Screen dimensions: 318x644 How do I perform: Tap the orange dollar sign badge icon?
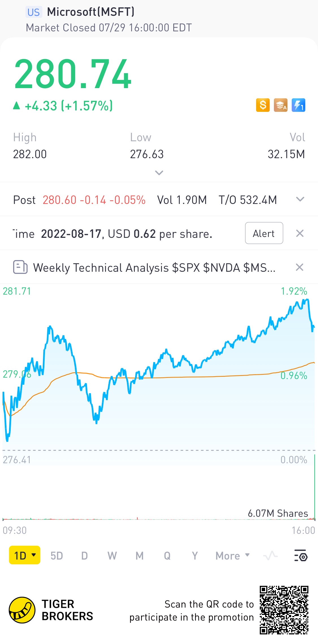[263, 105]
